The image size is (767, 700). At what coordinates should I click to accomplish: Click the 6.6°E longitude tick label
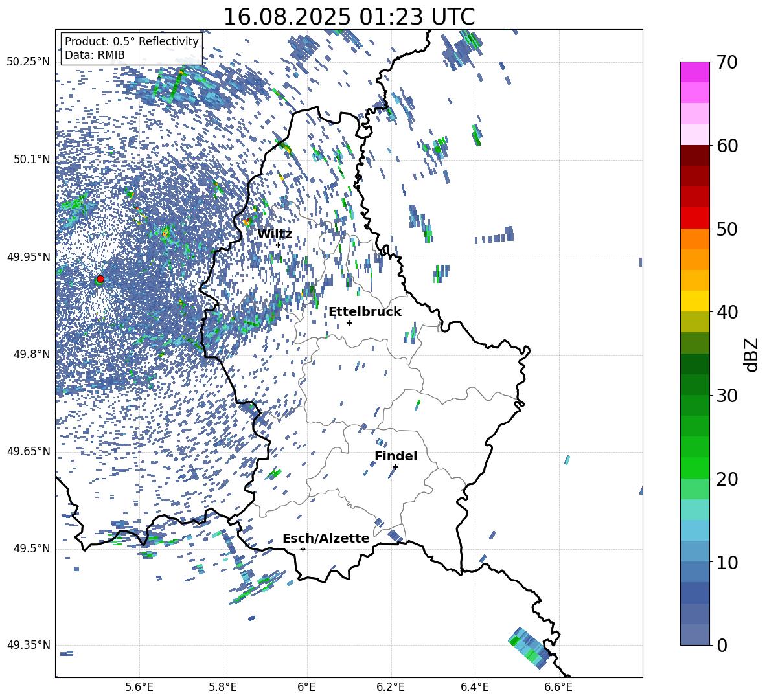pyautogui.click(x=558, y=687)
